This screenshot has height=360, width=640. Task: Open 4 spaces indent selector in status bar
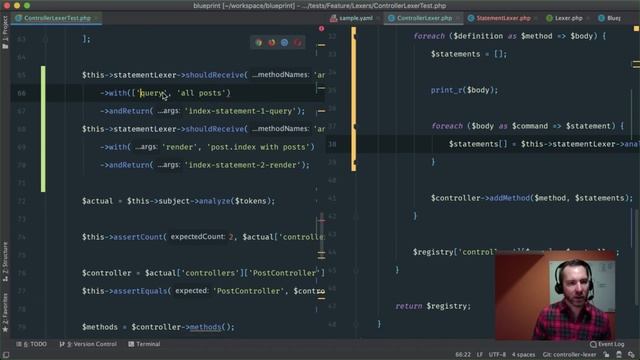click(x=524, y=355)
